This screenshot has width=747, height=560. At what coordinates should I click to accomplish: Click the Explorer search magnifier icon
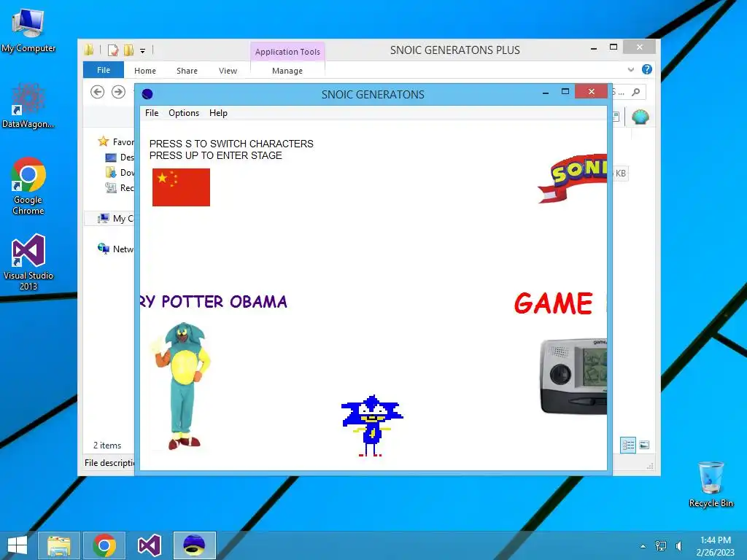(x=635, y=92)
